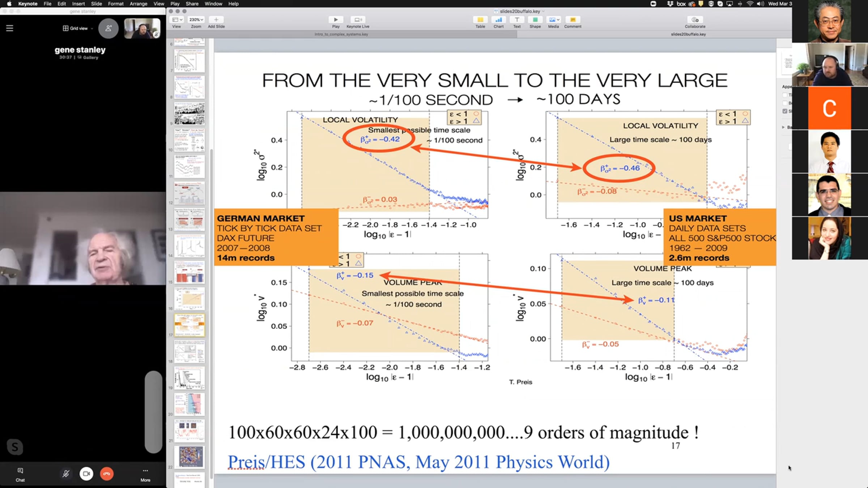Open the Help menu
This screenshot has width=868, height=488.
(234, 4)
